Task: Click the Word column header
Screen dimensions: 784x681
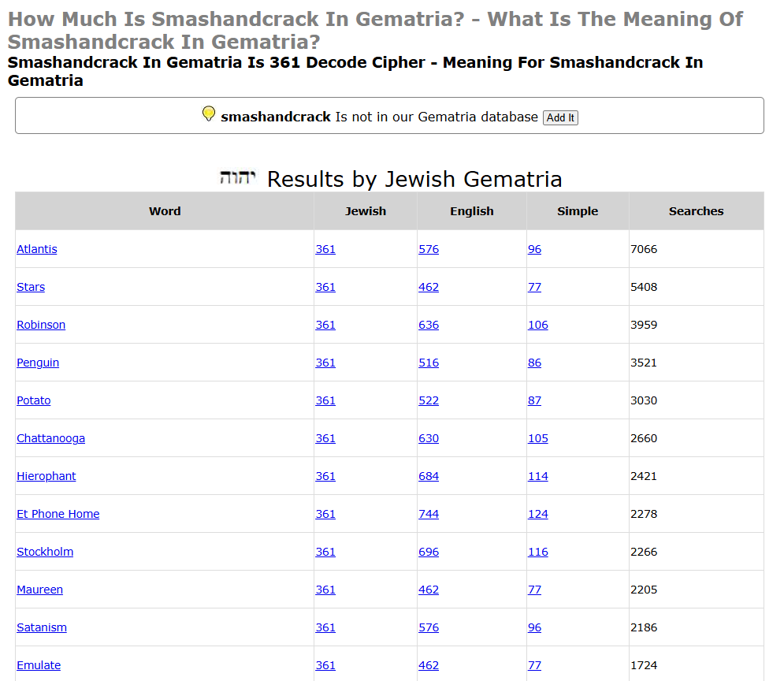Action: pyautogui.click(x=165, y=211)
